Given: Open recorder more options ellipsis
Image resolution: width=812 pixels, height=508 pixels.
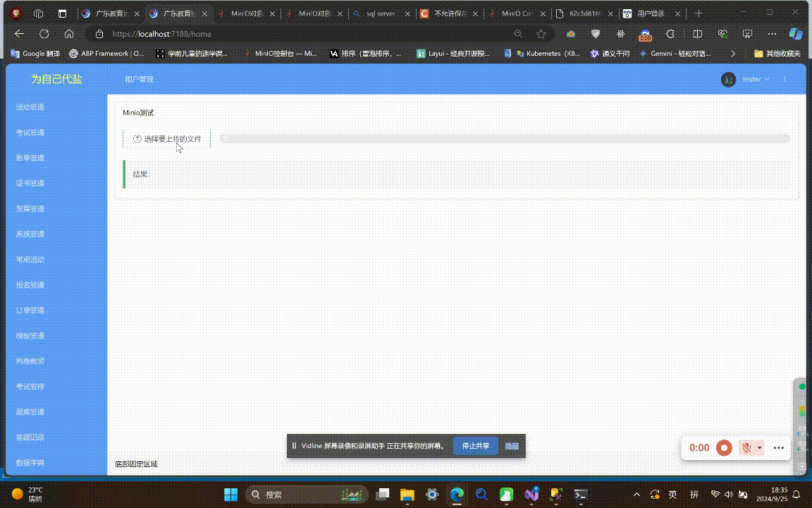Looking at the screenshot, I should 778,448.
